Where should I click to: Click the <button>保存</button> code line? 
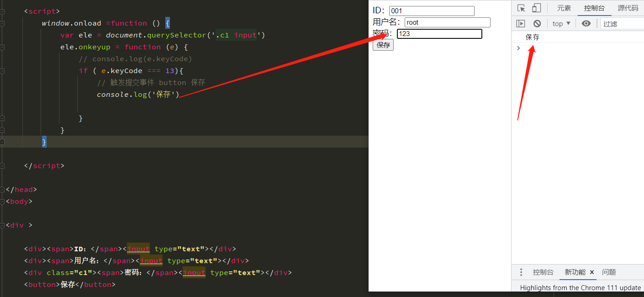(69, 285)
